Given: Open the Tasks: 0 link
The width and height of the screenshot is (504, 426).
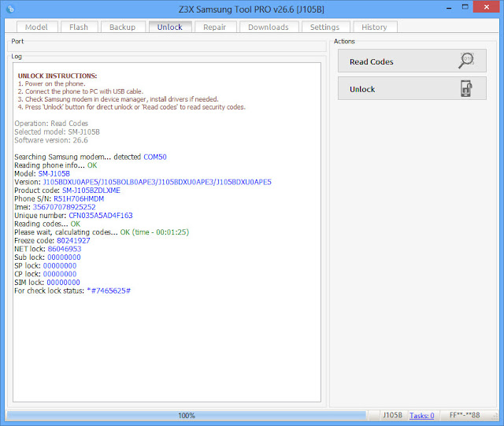Looking at the screenshot, I should pos(422,416).
